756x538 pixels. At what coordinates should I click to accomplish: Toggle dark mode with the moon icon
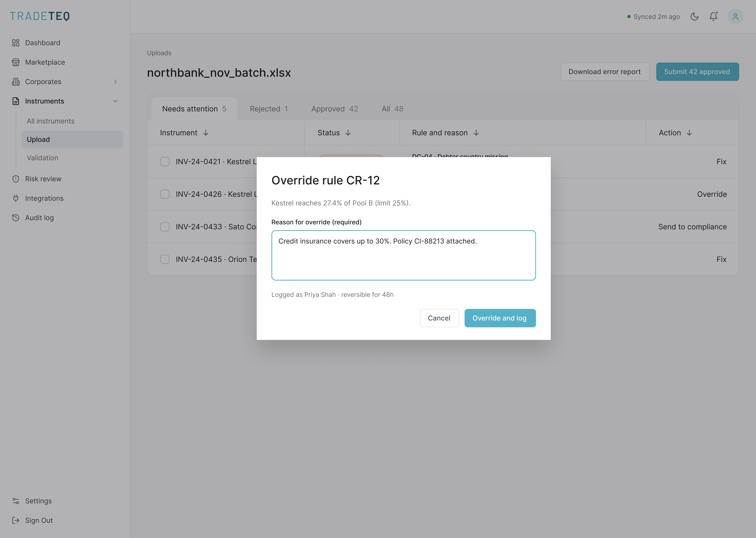coord(694,17)
